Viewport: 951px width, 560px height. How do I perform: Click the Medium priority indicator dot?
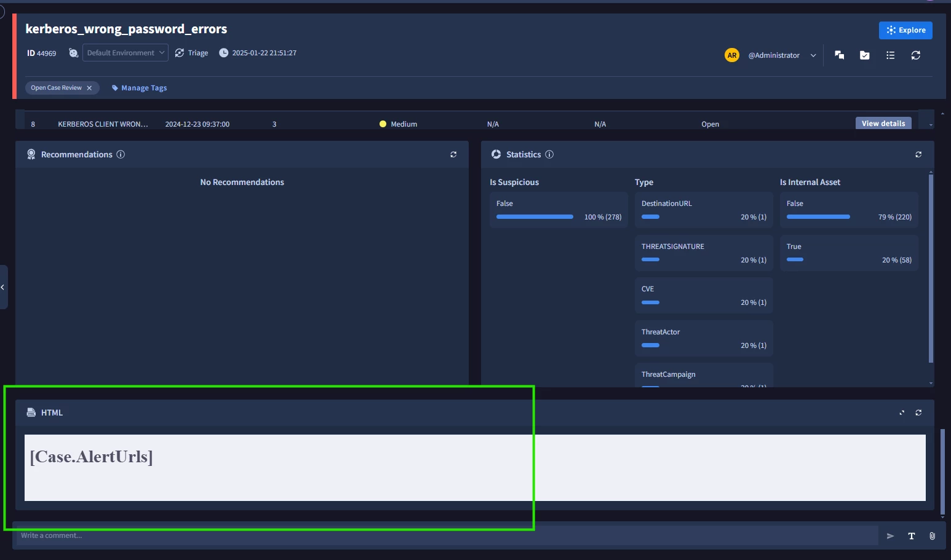[383, 124]
